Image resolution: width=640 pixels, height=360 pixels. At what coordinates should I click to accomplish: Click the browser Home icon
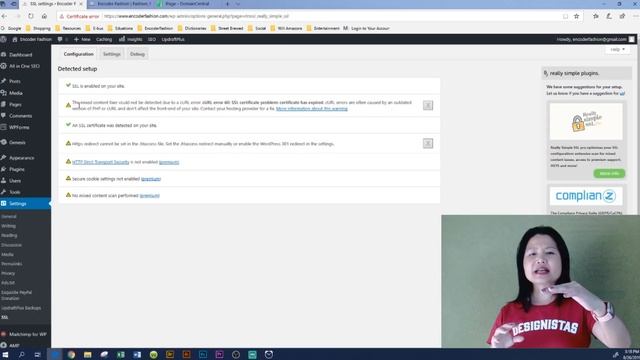[x=44, y=16]
